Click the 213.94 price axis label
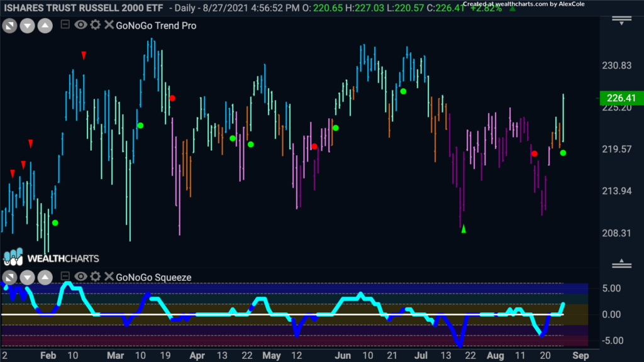Image resolution: width=644 pixels, height=362 pixels. 616,191
